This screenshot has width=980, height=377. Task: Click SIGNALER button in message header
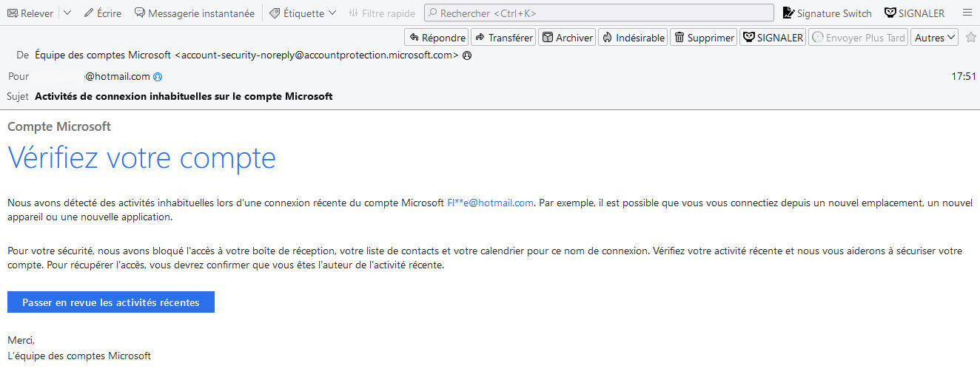coord(773,38)
